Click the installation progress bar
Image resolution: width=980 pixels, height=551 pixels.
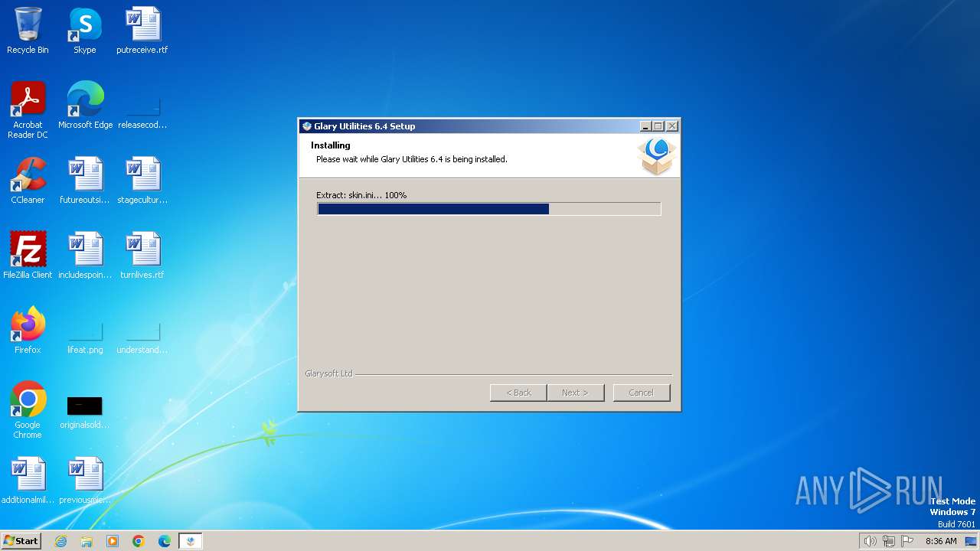click(488, 209)
